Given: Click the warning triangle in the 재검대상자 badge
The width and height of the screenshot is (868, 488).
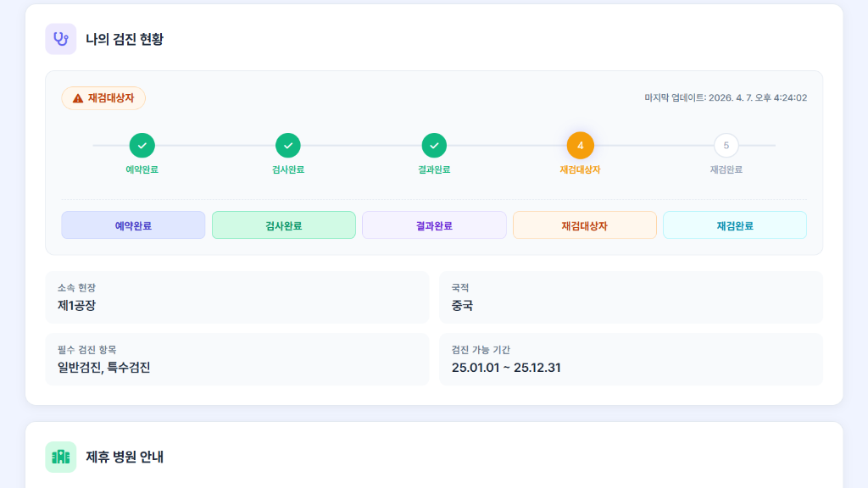Looking at the screenshot, I should tap(78, 98).
